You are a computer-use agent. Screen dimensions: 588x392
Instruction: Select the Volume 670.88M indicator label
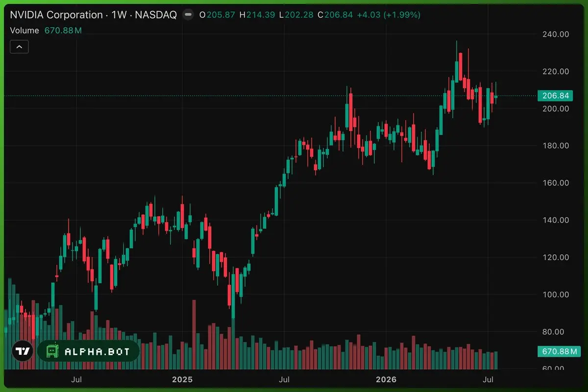coord(46,30)
